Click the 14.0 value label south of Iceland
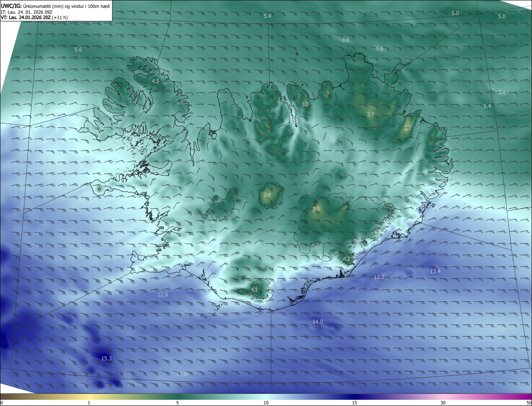The height and width of the screenshot is (406, 532). tap(318, 322)
